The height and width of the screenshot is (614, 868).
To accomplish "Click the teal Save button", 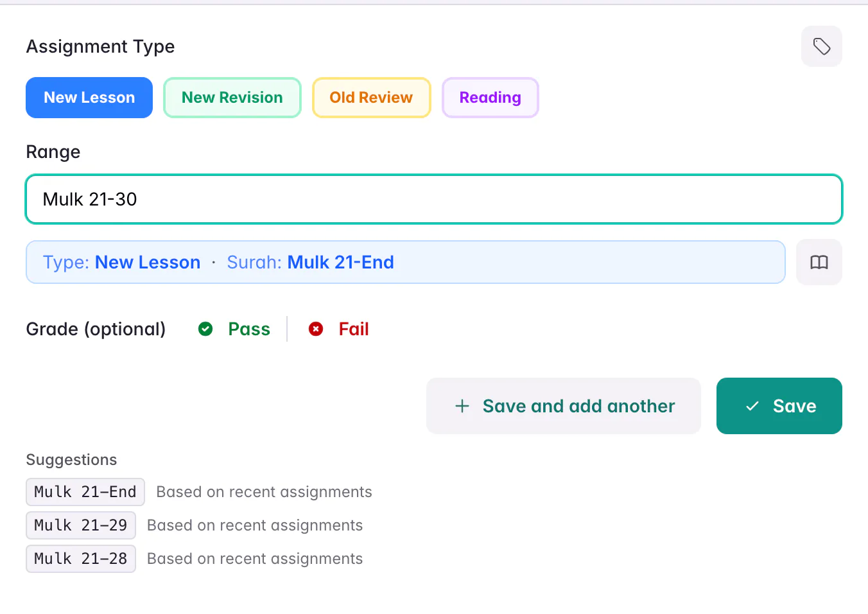I will coord(779,406).
